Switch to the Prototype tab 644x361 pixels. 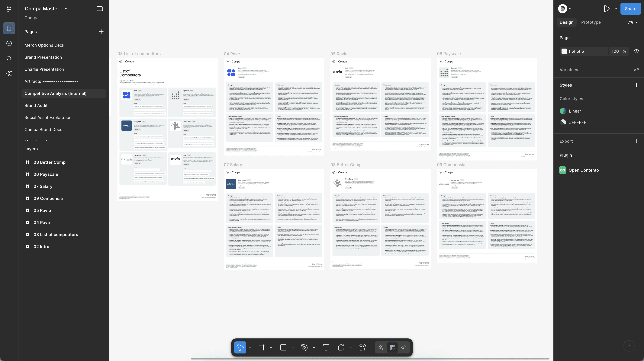tap(591, 22)
